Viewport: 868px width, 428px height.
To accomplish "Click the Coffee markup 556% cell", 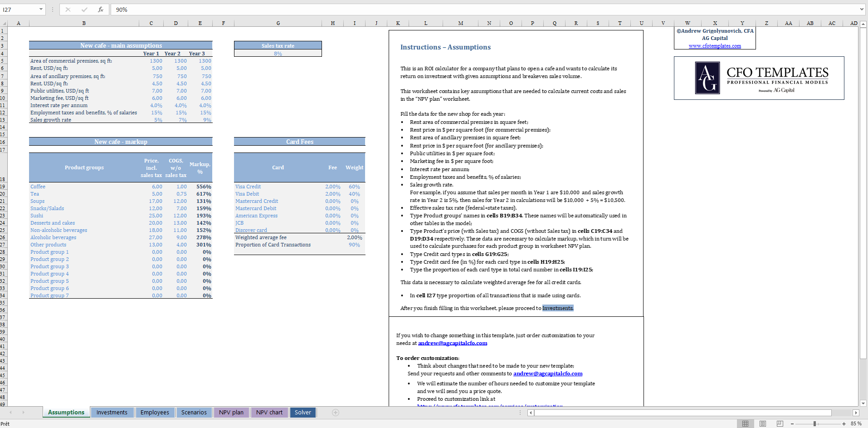I will pos(200,187).
